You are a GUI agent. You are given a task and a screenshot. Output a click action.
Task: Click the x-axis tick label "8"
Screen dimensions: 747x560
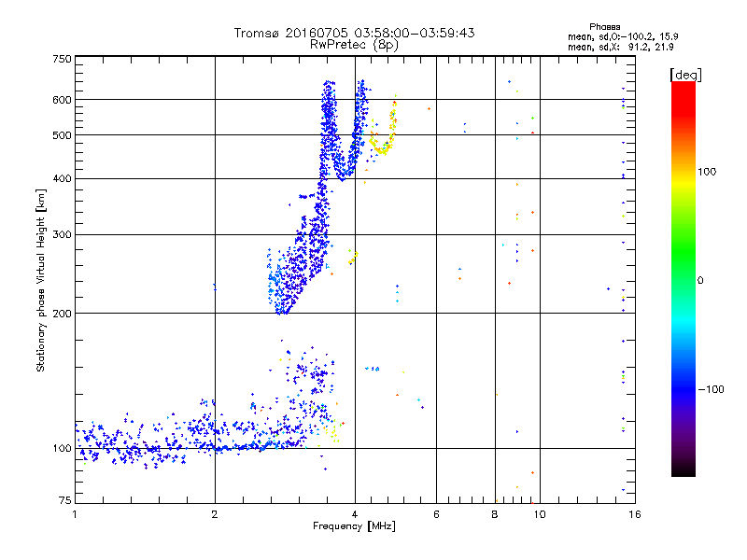point(495,514)
